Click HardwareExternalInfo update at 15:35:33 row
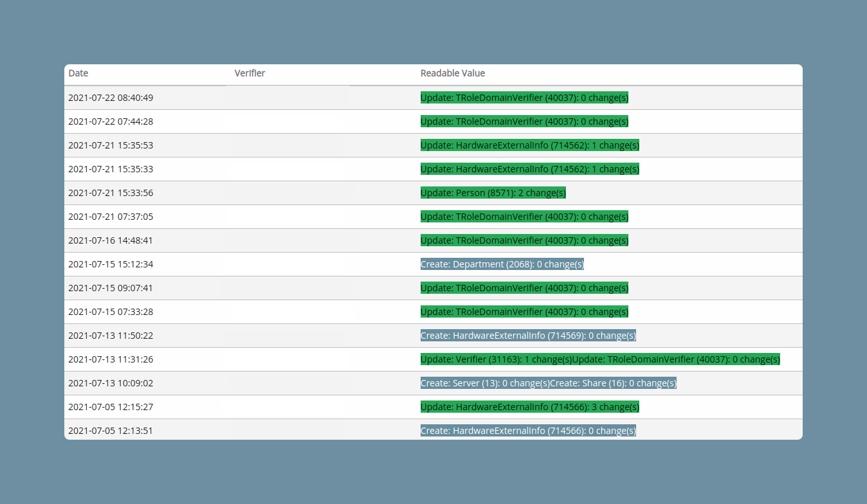 pos(530,169)
